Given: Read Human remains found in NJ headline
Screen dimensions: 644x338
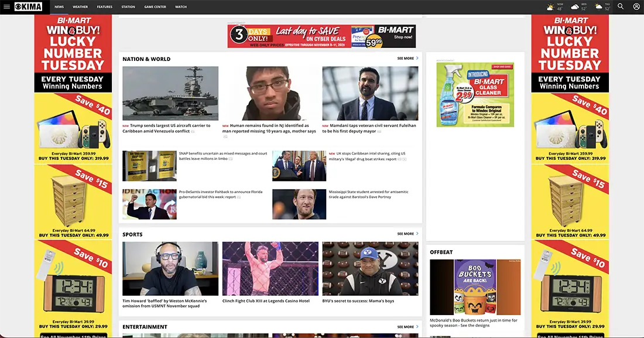Looking at the screenshot, I should tap(269, 128).
